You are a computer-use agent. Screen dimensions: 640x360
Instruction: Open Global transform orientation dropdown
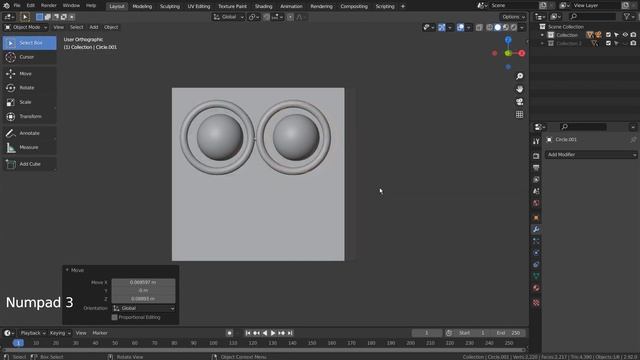[228, 17]
